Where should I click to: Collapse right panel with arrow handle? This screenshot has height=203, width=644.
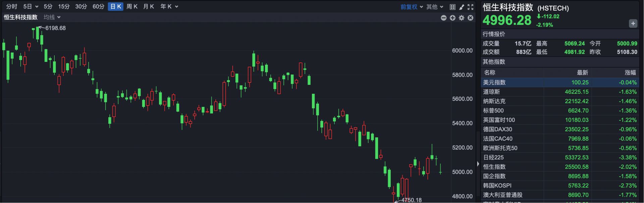click(x=478, y=164)
